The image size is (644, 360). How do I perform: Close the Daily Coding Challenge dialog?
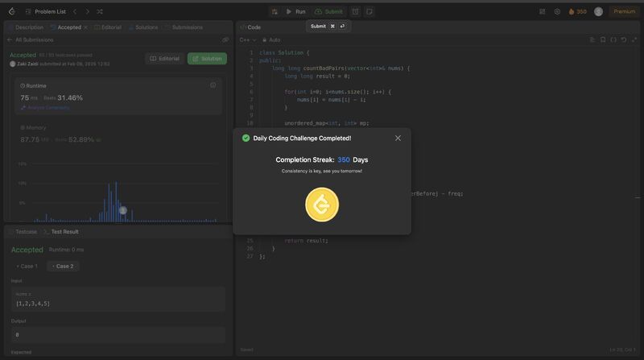(x=398, y=138)
